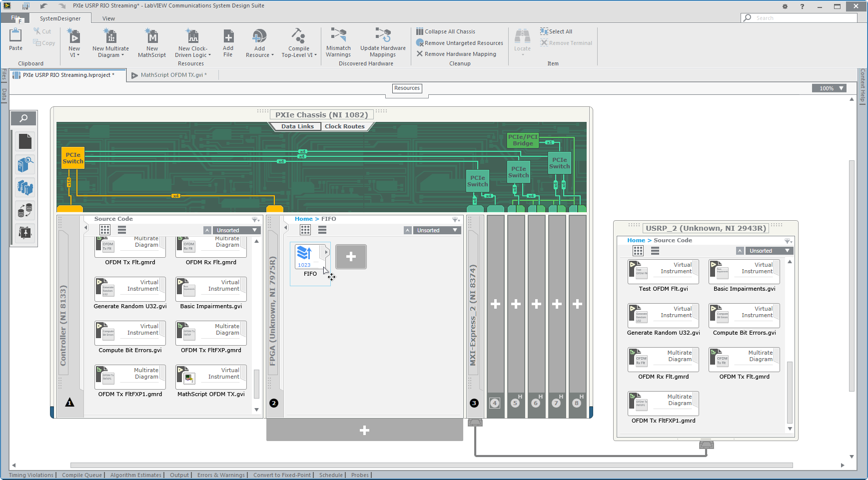The height and width of the screenshot is (480, 868).
Task: Create a New Multirate Diagram
Action: [110, 43]
